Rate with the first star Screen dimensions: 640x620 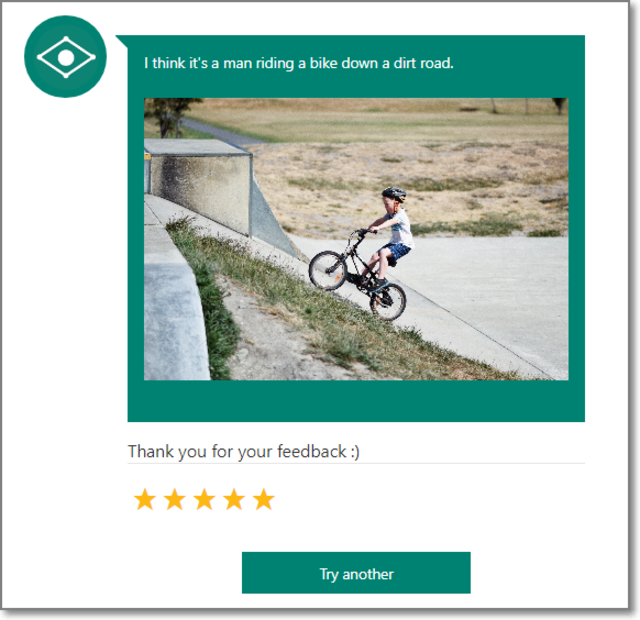[x=144, y=499]
